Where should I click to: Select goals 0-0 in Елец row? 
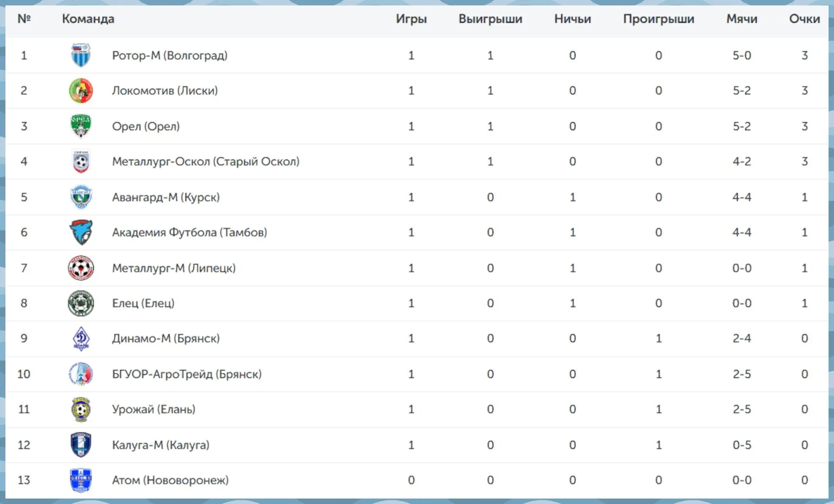pyautogui.click(x=742, y=303)
